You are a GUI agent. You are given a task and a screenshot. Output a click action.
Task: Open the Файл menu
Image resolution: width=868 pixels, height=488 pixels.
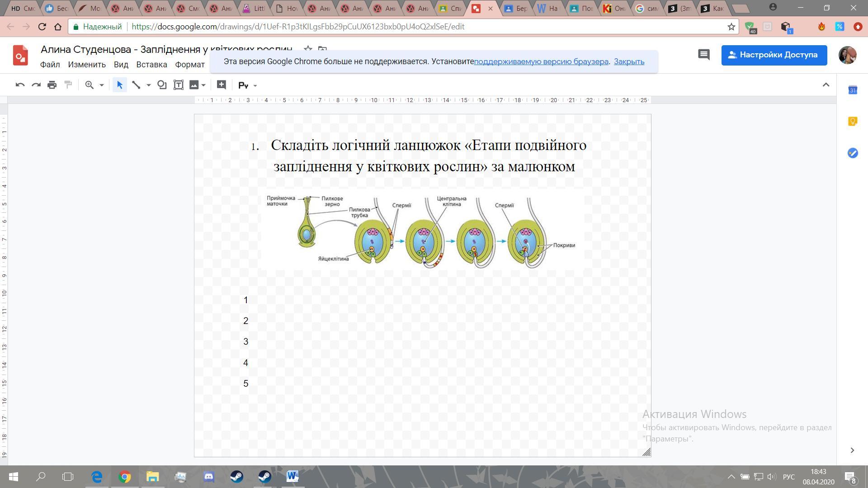[x=50, y=65]
